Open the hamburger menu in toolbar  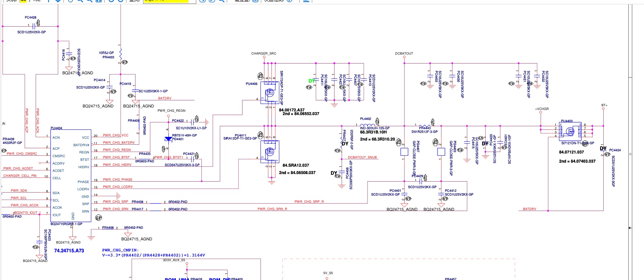[306, 1]
